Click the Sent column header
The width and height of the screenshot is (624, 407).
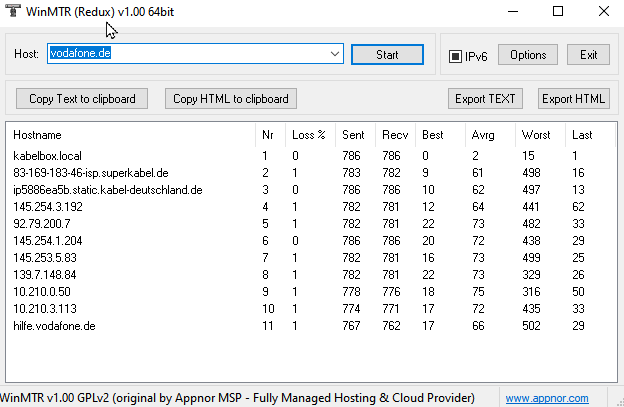[x=355, y=135]
